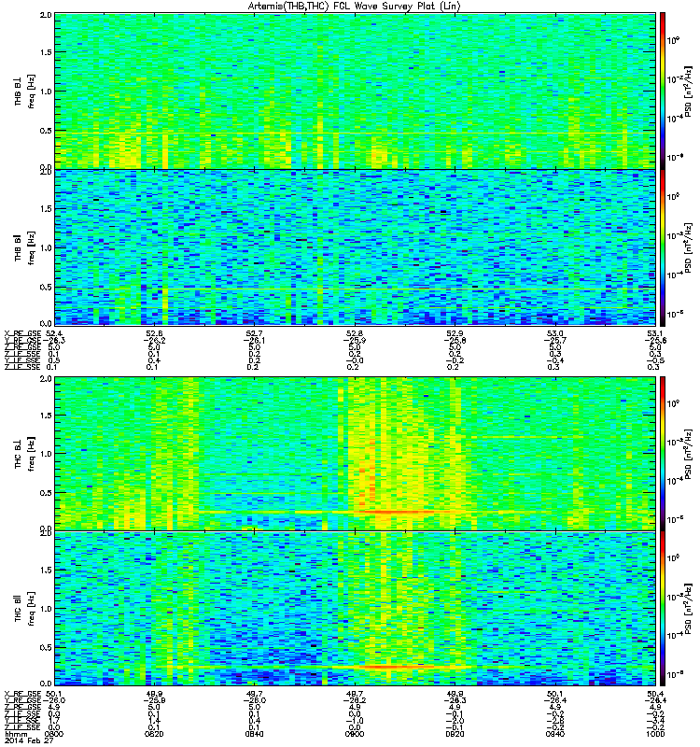Image resolution: width=700 pixels, height=747 pixels.
Task: Click the 0.5 tick of the THB B-perpendicular axis
Action: pos(46,131)
